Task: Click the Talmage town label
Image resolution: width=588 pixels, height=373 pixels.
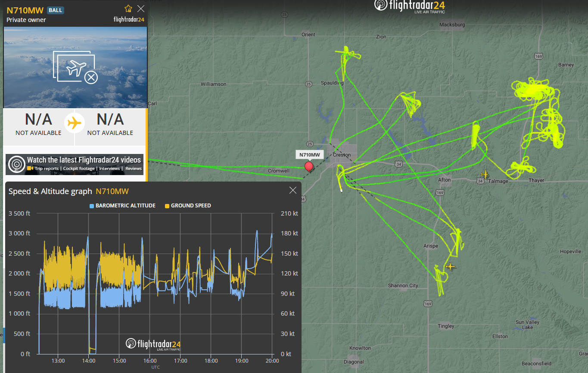Action: coord(498,181)
